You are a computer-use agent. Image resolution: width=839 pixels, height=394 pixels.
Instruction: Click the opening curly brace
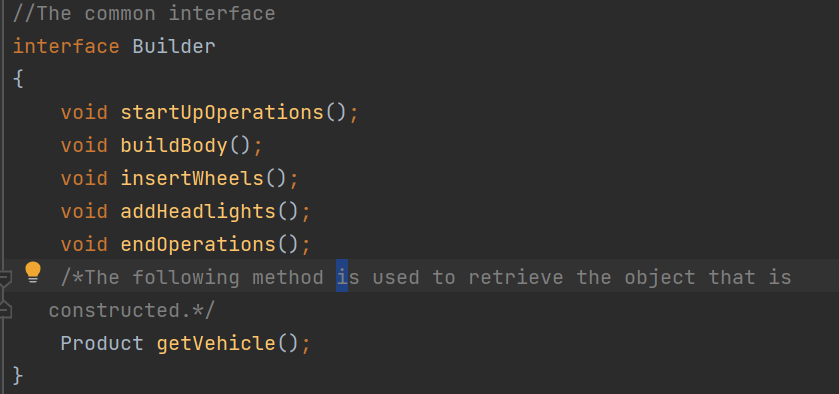pyautogui.click(x=18, y=80)
